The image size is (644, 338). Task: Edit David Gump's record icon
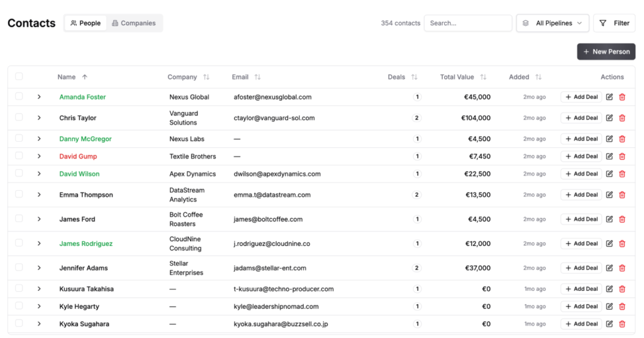[609, 156]
